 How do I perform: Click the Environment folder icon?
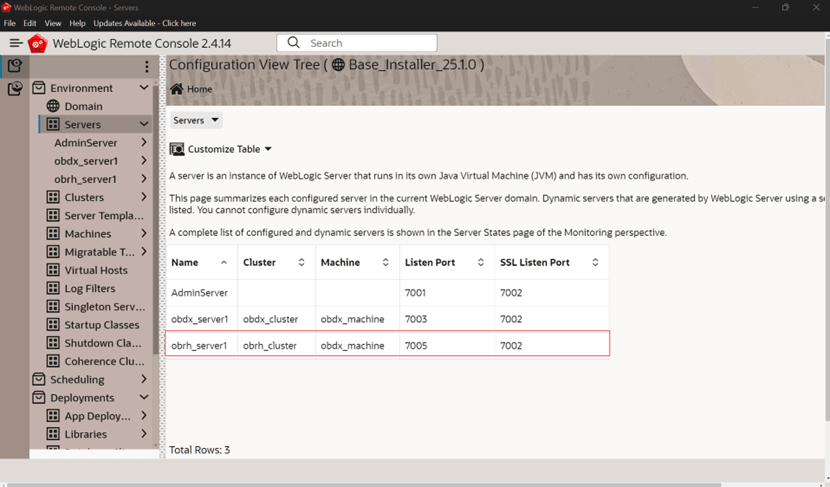point(39,88)
